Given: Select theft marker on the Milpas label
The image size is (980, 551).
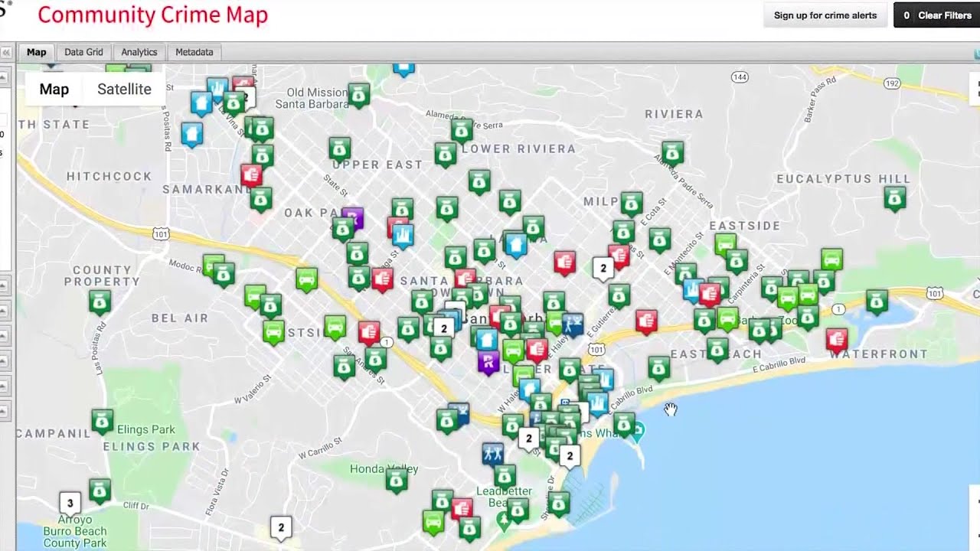Looking at the screenshot, I should point(632,204).
